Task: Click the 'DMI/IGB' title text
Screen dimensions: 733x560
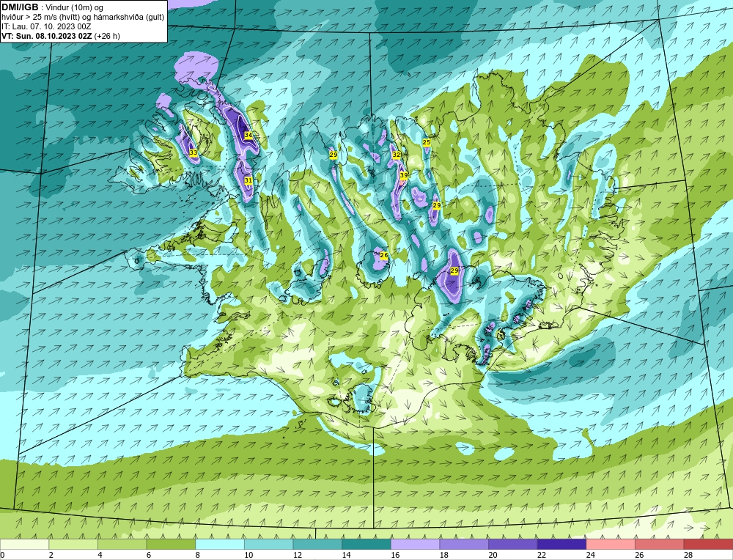Action: [20, 7]
